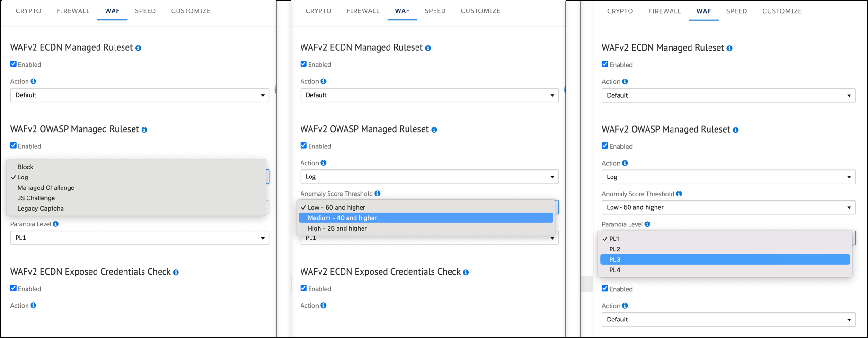
Task: Click Anomaly Score Threshold info icon, middle panel
Action: tap(377, 193)
